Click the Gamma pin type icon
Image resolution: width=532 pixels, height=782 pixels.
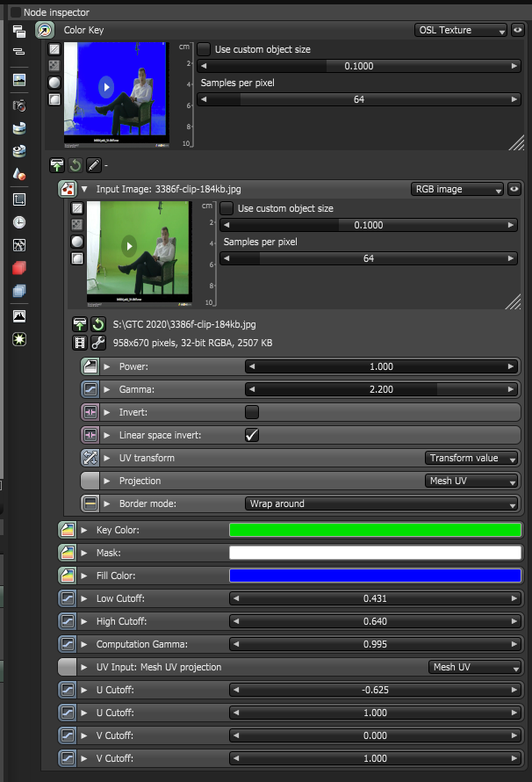coord(90,389)
